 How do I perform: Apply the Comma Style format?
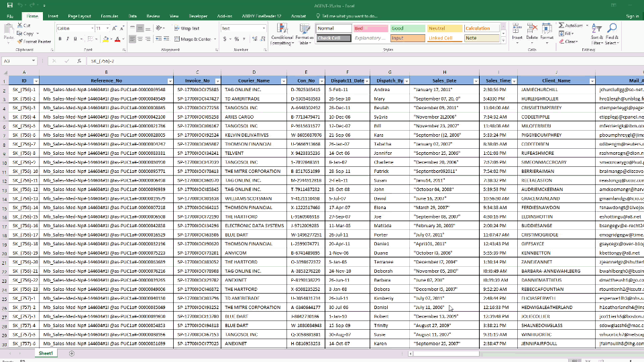click(244, 39)
